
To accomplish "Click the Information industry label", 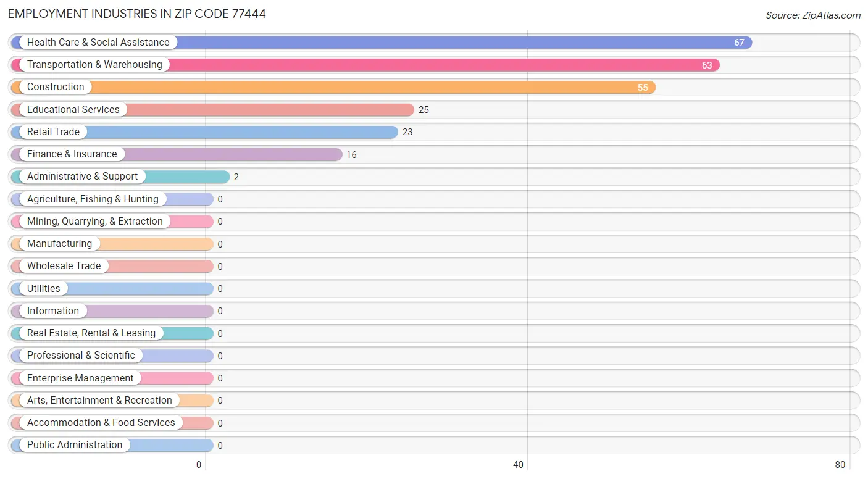I will (x=53, y=310).
